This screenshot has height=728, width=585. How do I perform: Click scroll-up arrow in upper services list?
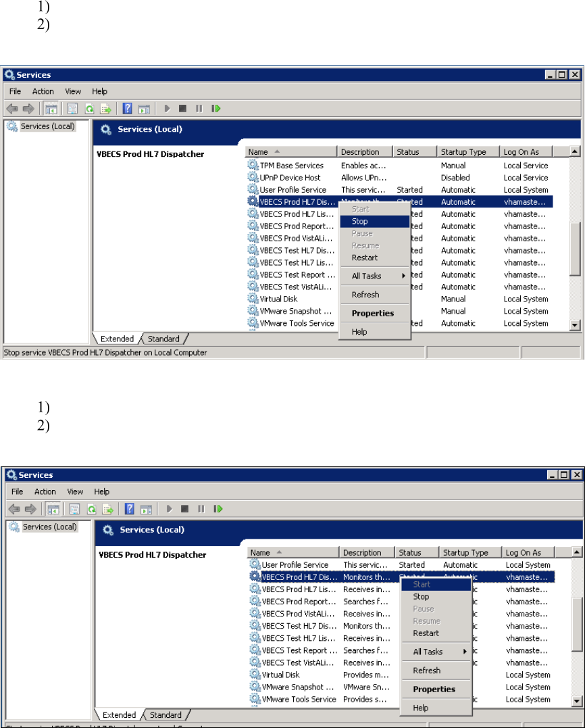(x=575, y=151)
